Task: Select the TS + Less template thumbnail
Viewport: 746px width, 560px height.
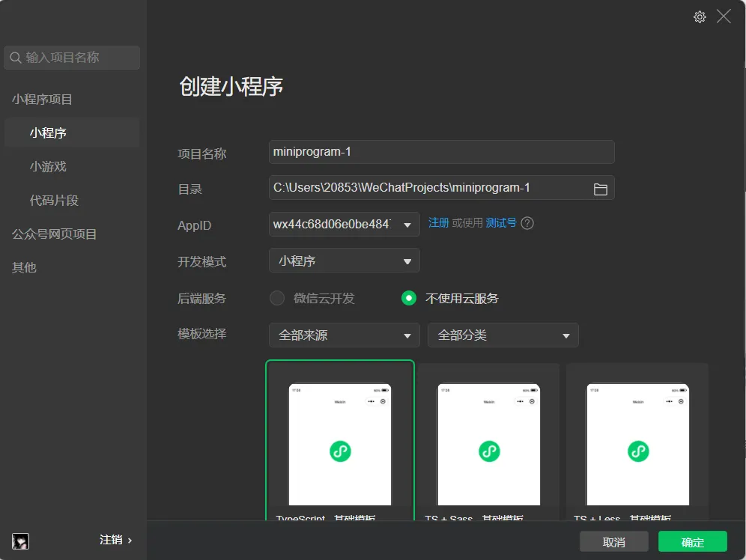Action: [637, 442]
